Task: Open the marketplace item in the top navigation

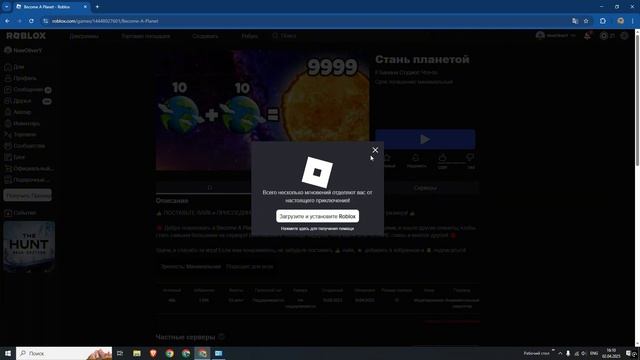Action: (145, 36)
